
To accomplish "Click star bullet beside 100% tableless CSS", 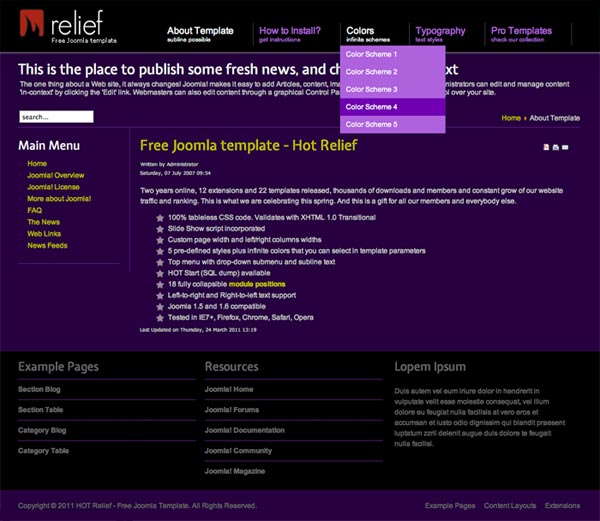I will click(160, 218).
